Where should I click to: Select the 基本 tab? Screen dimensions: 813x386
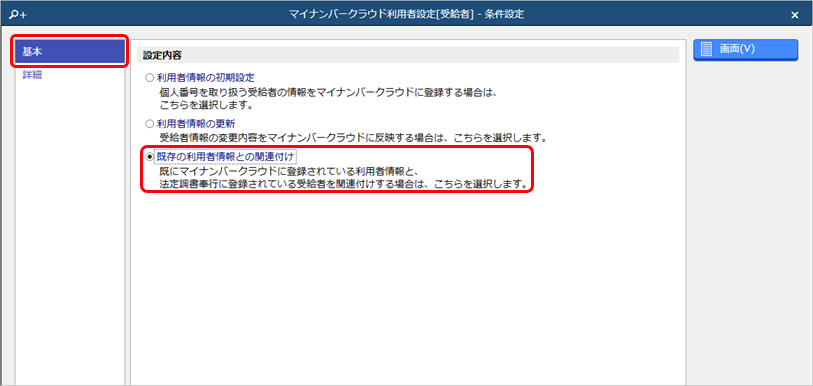pyautogui.click(x=69, y=51)
